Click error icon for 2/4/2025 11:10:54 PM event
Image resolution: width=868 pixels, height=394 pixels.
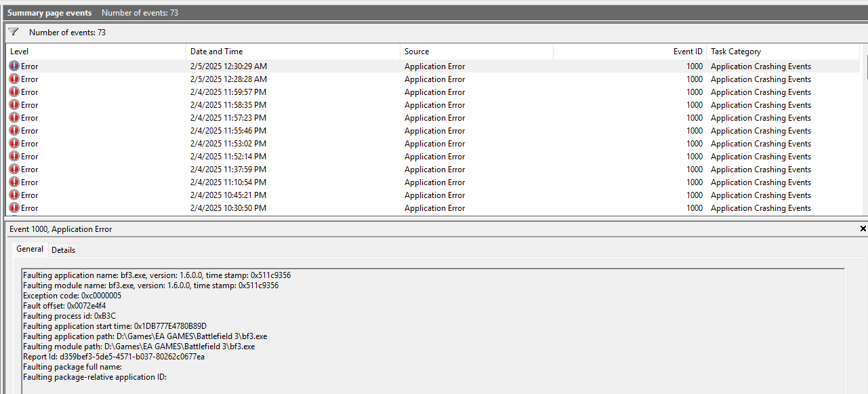14,182
